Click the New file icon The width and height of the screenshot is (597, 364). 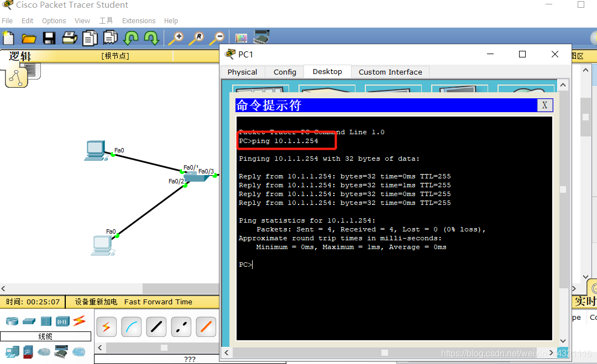[8, 38]
